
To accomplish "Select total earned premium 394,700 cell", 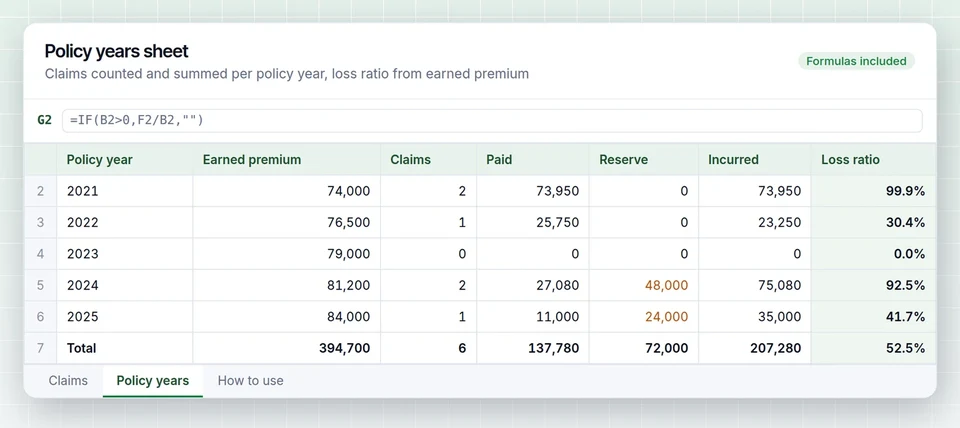I will [x=287, y=348].
